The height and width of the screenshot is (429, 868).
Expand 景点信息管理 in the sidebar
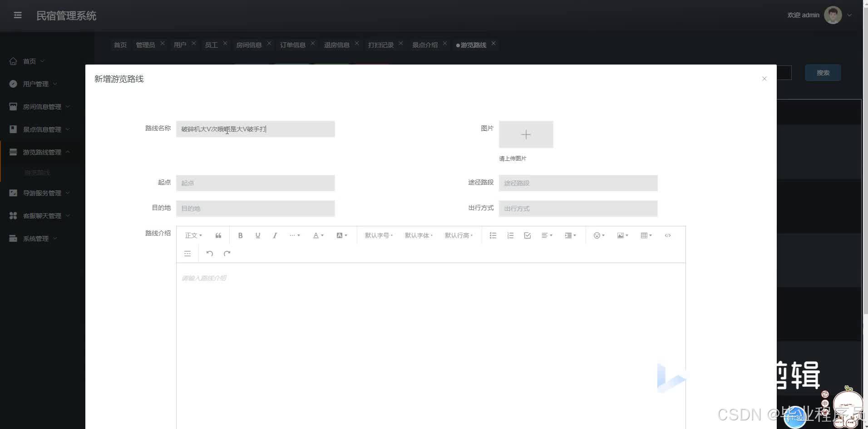pos(43,130)
